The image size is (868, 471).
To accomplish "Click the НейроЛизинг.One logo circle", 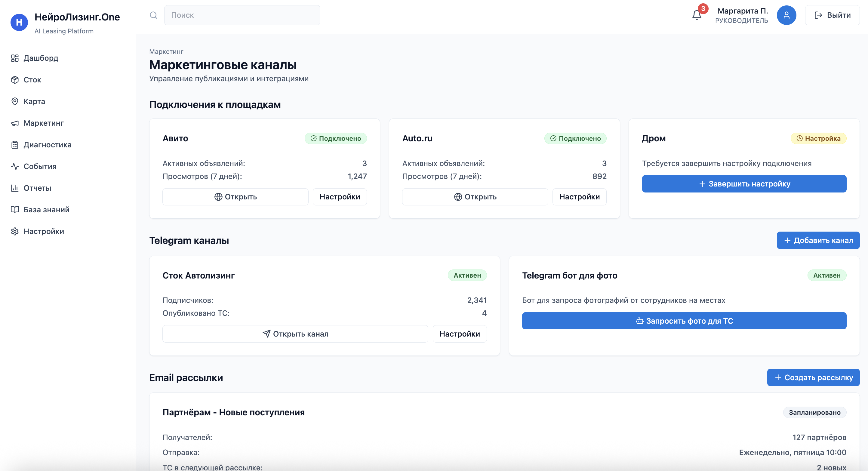I will tap(19, 22).
